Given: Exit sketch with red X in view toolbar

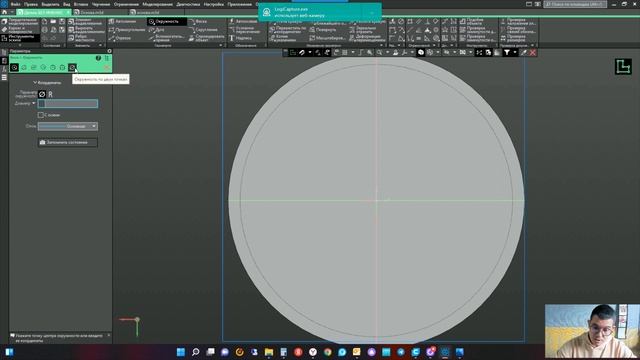Looking at the screenshot, I should point(533,52).
